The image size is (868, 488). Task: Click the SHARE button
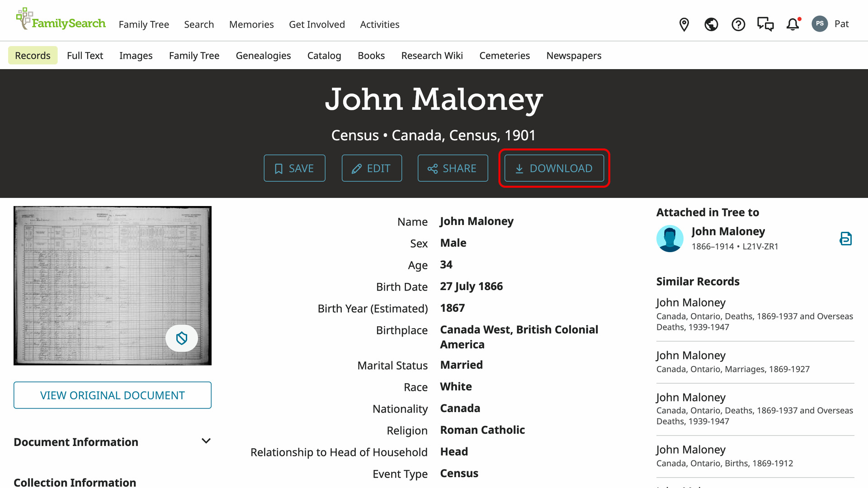point(453,168)
